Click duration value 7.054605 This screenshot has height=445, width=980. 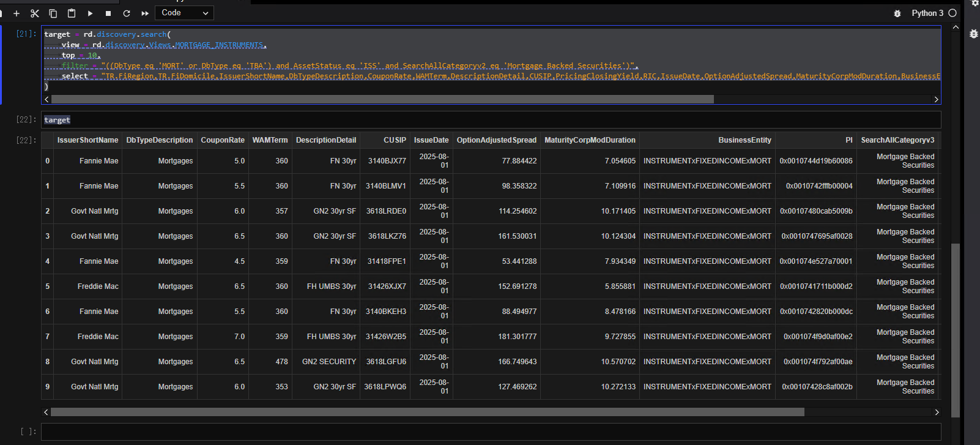[x=620, y=161]
